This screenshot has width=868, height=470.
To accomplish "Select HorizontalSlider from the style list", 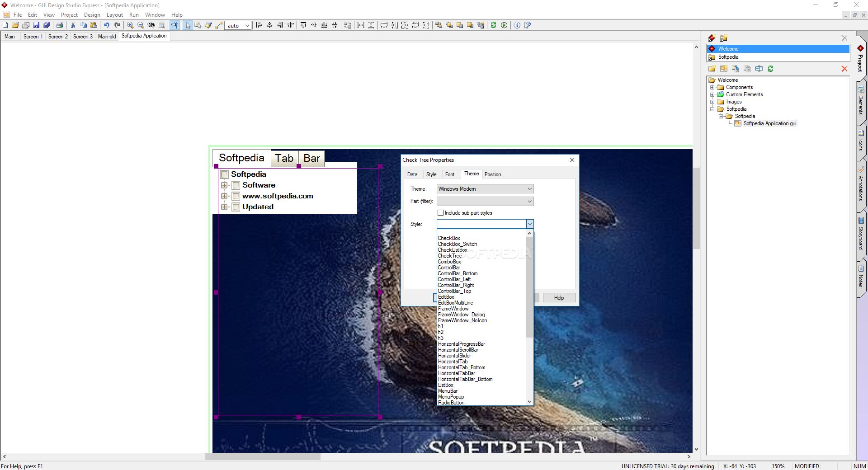I will point(454,356).
